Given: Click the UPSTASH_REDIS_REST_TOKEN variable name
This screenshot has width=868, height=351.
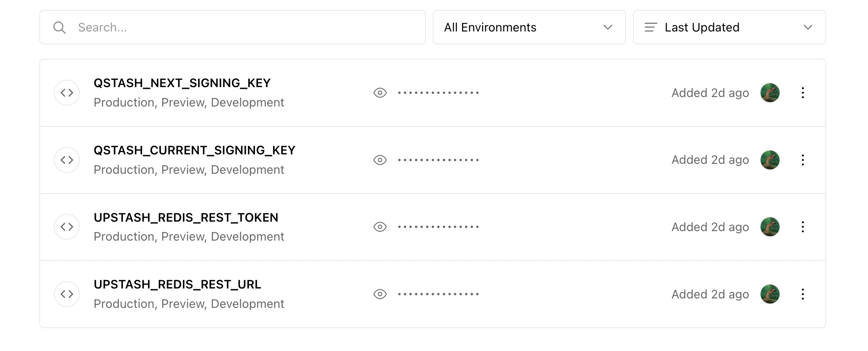Looking at the screenshot, I should 186,217.
